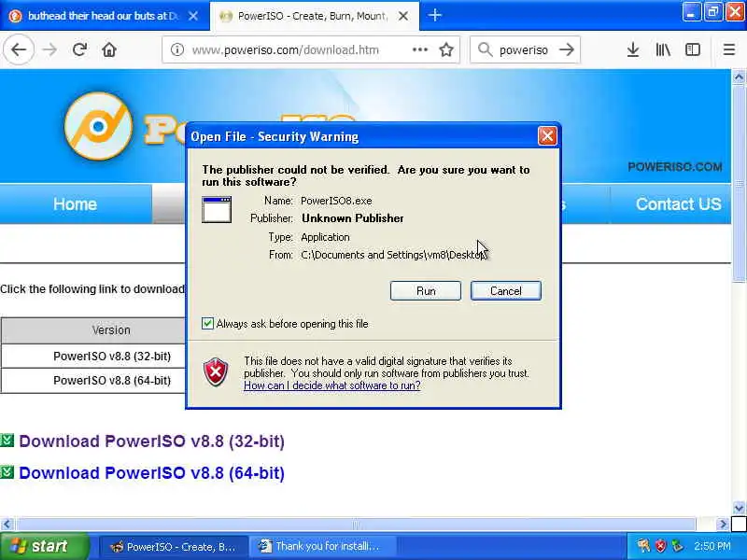747x560 pixels.
Task: Open the Windows Start menu
Action: (44, 546)
